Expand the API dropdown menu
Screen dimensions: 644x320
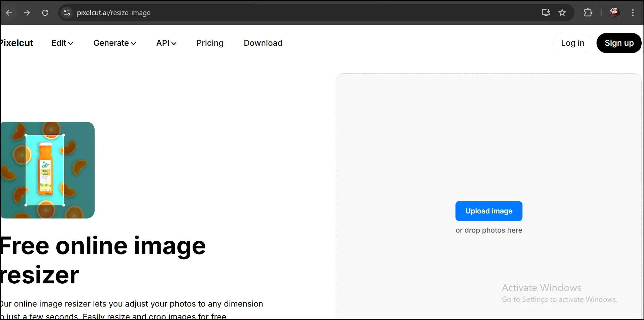[166, 43]
